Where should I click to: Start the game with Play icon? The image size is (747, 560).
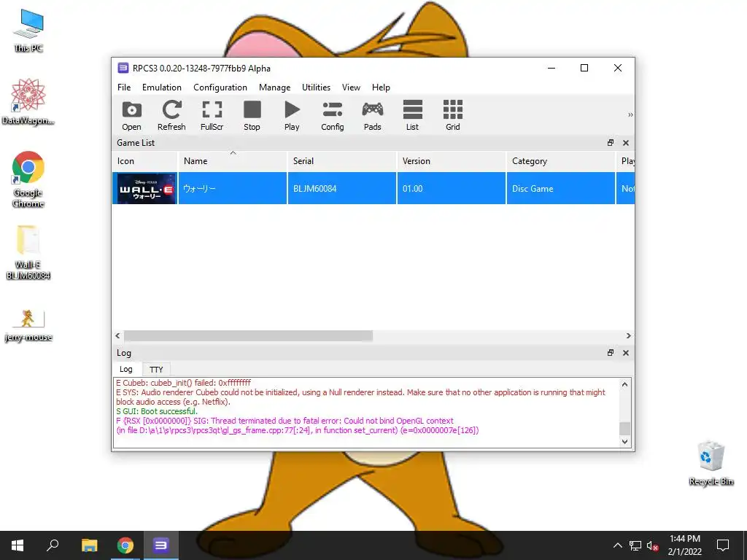pyautogui.click(x=292, y=115)
